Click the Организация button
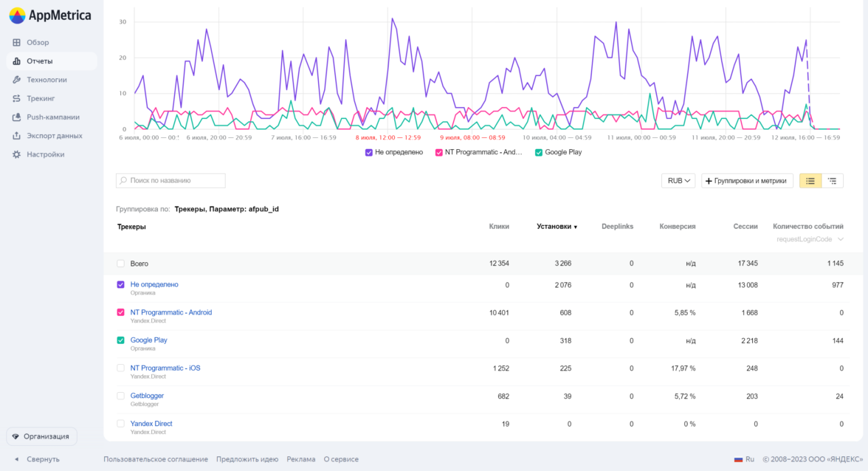 (x=41, y=436)
